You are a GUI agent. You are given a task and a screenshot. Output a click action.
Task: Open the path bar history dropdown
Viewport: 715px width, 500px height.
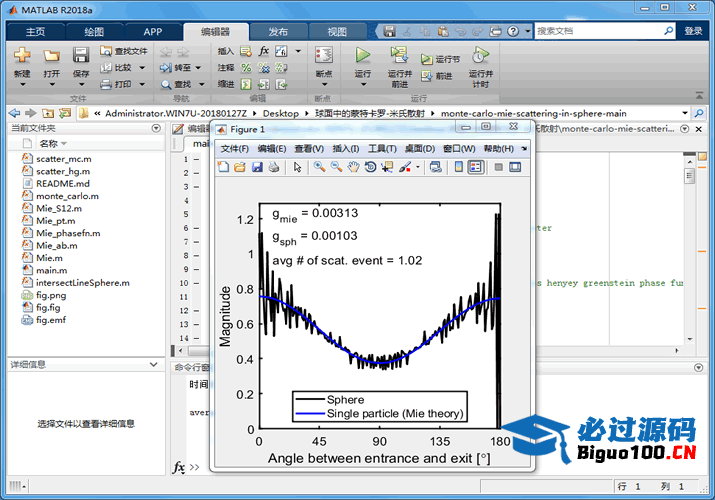tap(685, 113)
